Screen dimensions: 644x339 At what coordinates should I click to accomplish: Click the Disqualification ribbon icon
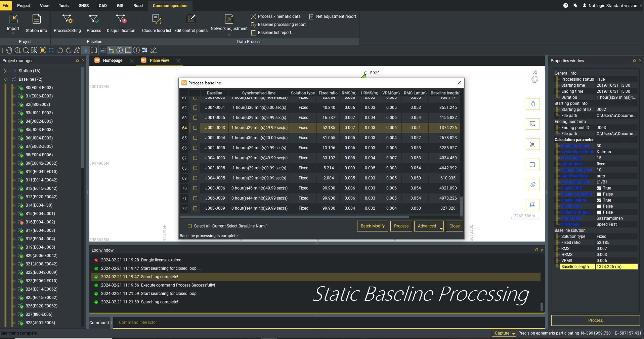[121, 23]
